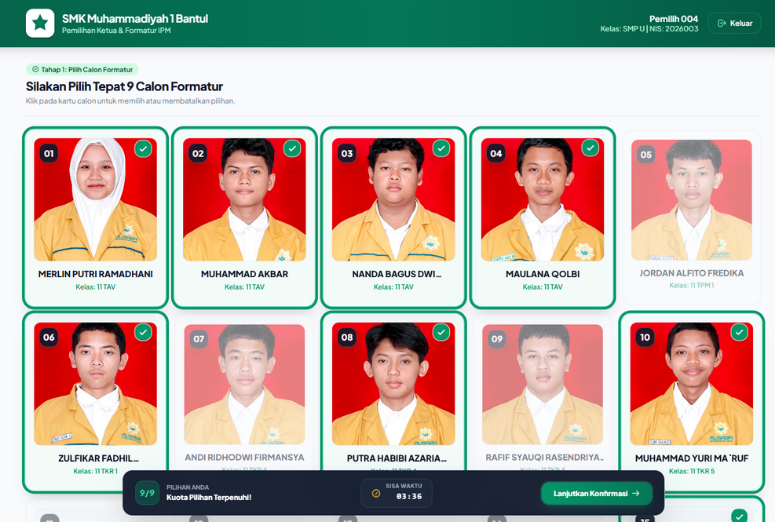Screen dimensions: 776x523
Task: Click the 9/9 selection counter badge
Action: pos(147,493)
